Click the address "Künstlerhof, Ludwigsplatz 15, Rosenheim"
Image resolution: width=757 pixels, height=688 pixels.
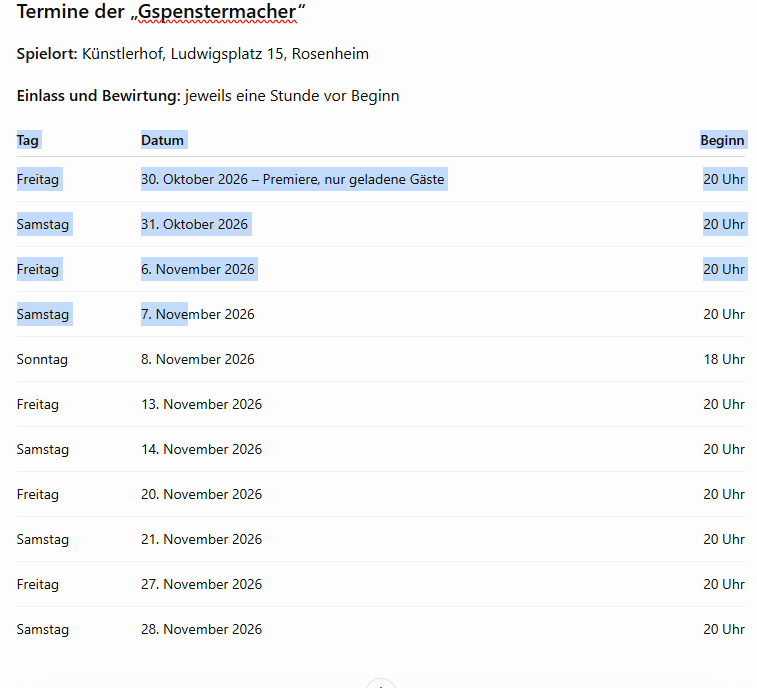[x=225, y=54]
